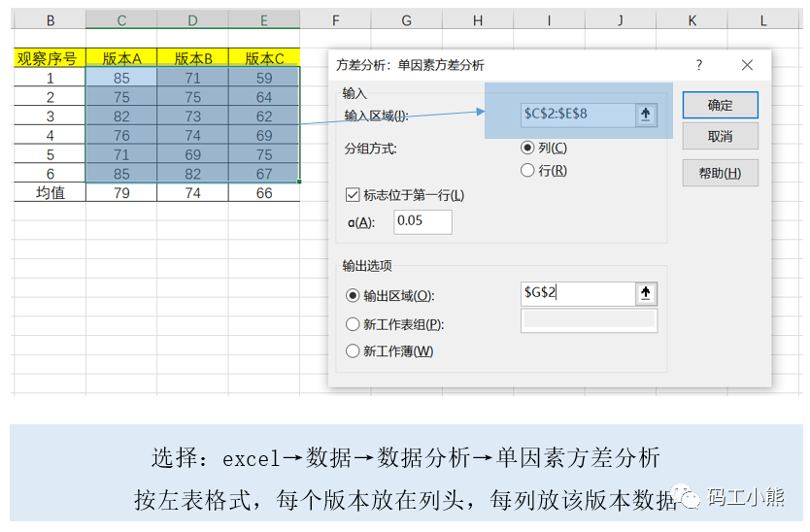Click the output range collapse arrow icon

(x=646, y=293)
